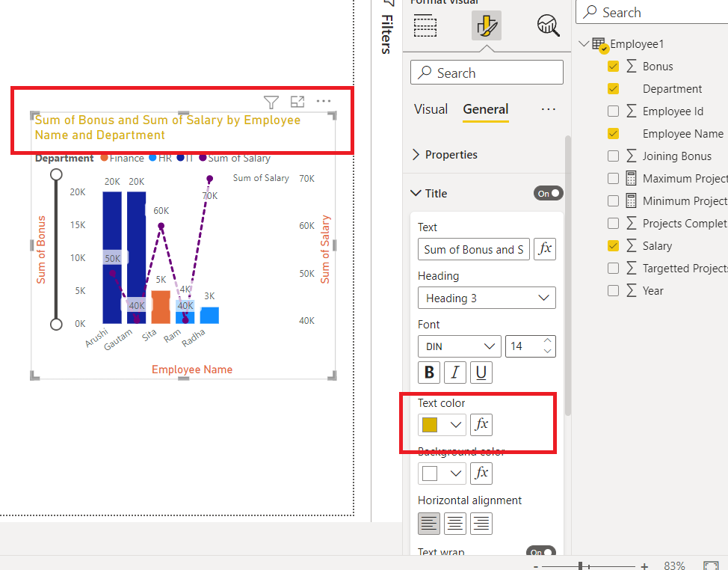Align title text left
728x570 pixels.
pyautogui.click(x=429, y=524)
